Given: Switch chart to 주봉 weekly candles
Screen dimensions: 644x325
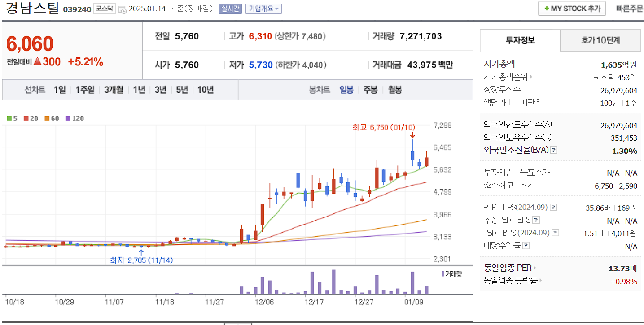Looking at the screenshot, I should tap(370, 90).
